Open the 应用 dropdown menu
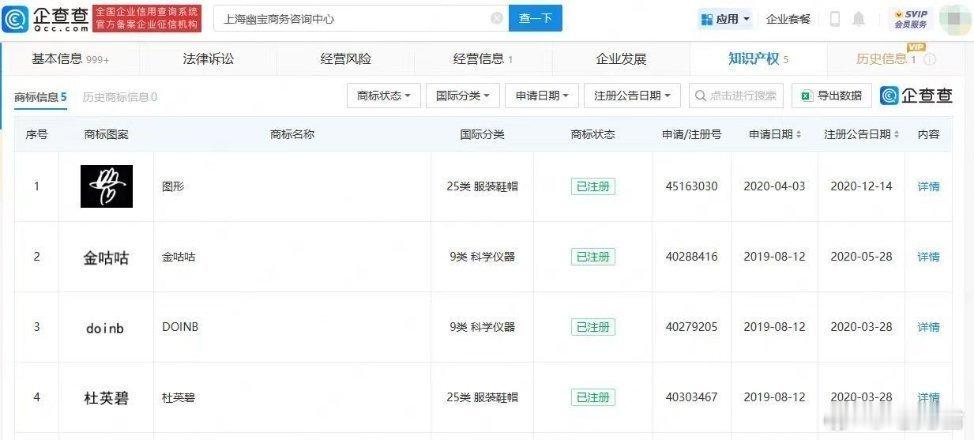Viewport: 974px width, 440px height. (725, 19)
